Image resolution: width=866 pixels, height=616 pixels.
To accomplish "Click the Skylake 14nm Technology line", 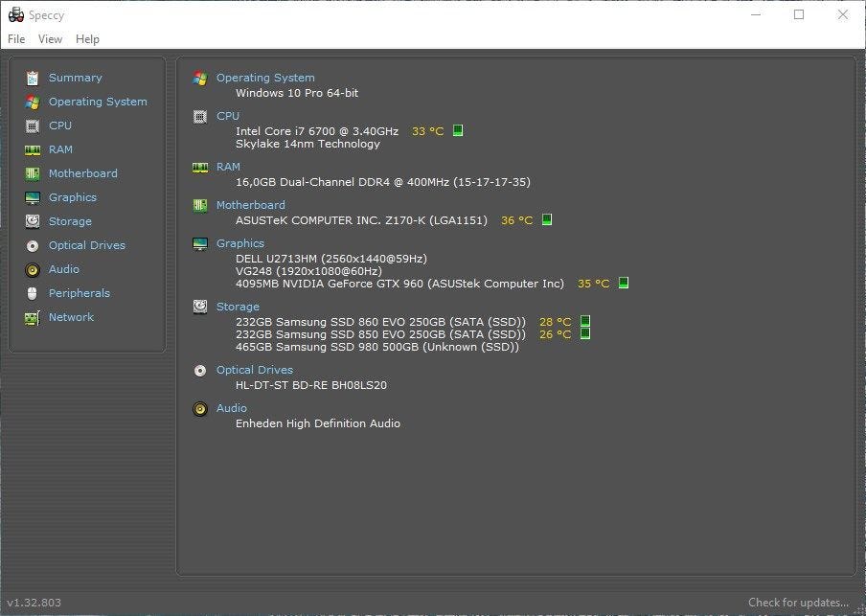I will click(x=308, y=144).
